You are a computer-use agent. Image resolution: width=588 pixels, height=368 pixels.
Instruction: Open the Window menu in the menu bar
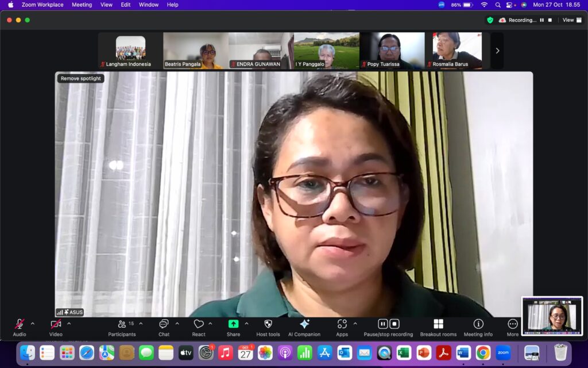(x=149, y=5)
